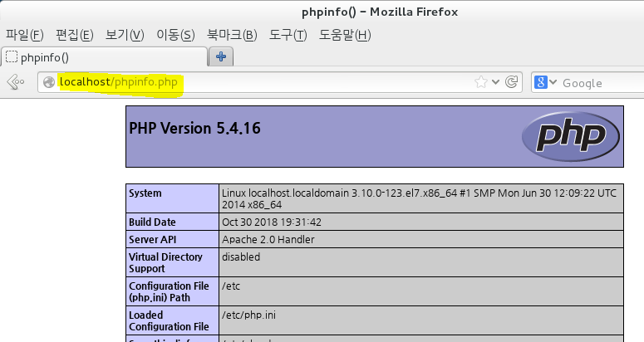Click the PHP Version 5.4.16 heading
The image size is (644, 342).
pos(194,129)
